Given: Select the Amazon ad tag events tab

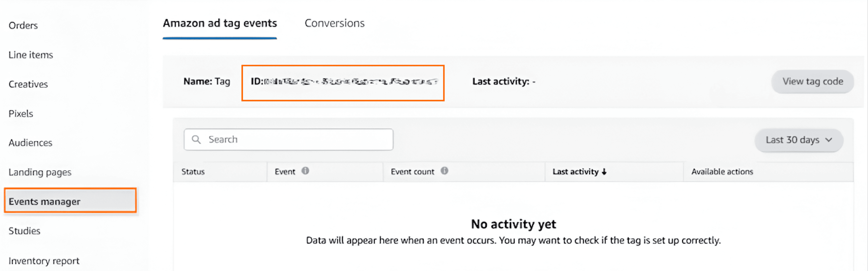Looking at the screenshot, I should click(220, 23).
